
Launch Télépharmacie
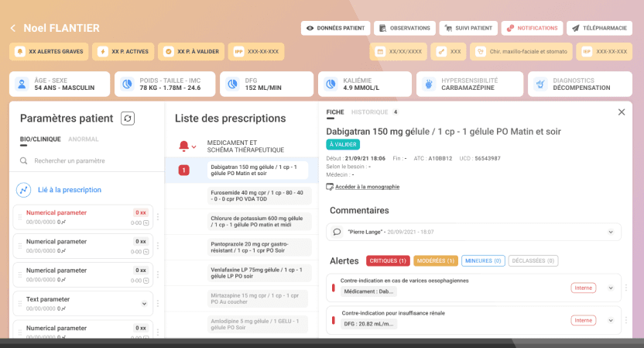coord(600,28)
